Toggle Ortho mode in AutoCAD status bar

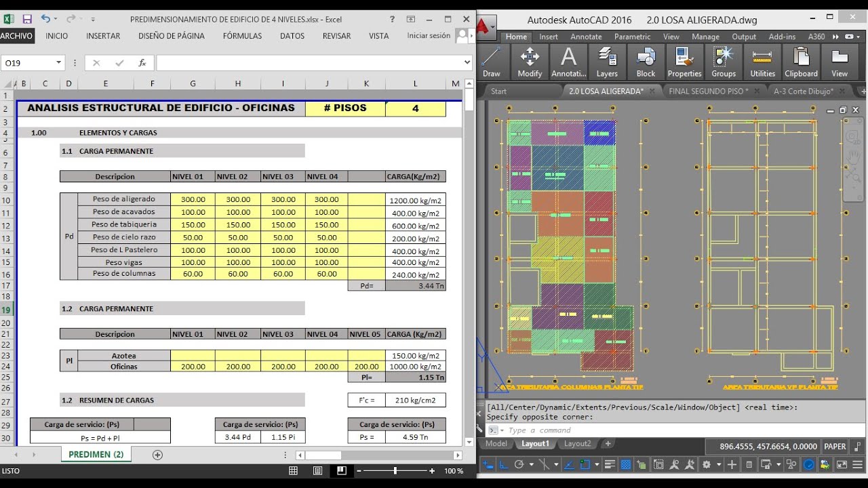504,464
